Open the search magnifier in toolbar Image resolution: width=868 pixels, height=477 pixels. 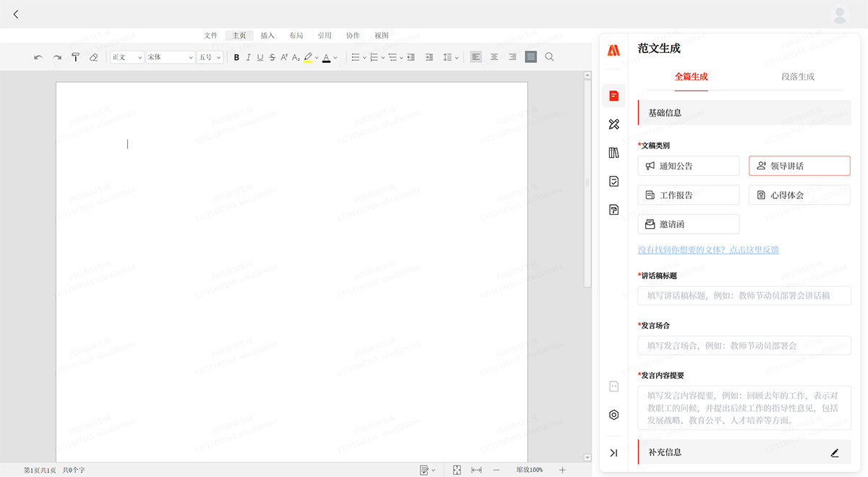tap(550, 57)
